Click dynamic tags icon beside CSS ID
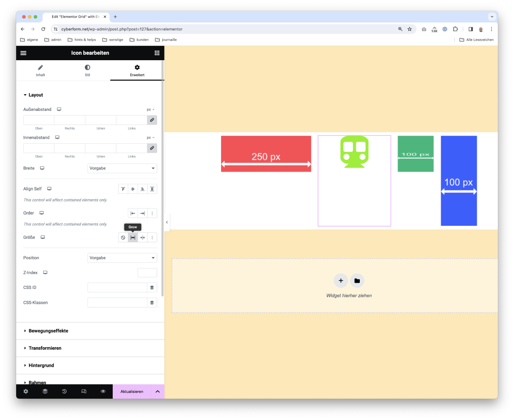Screen dimensions: 514x420 tap(152, 287)
